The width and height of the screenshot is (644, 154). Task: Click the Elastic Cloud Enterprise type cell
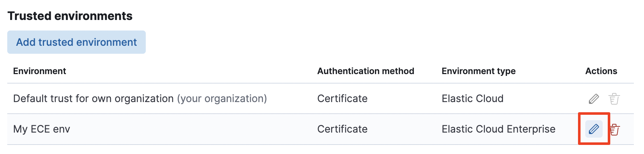coord(498,129)
